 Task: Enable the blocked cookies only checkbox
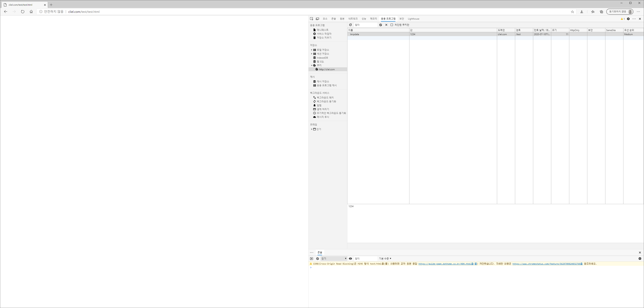coord(392,25)
